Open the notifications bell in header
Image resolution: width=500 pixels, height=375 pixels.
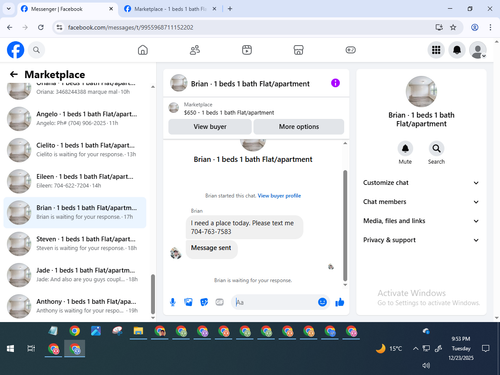[x=457, y=50]
